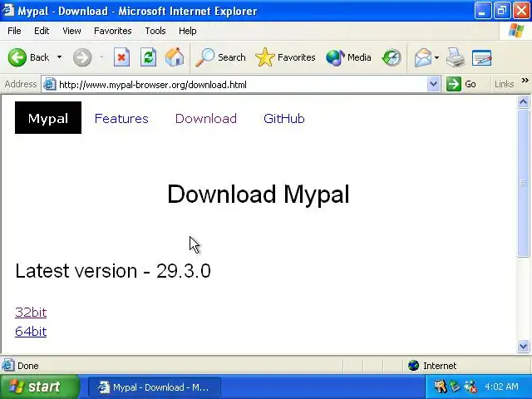The width and height of the screenshot is (532, 399).
Task: Click the 4:02 AM clock
Action: pos(501,387)
